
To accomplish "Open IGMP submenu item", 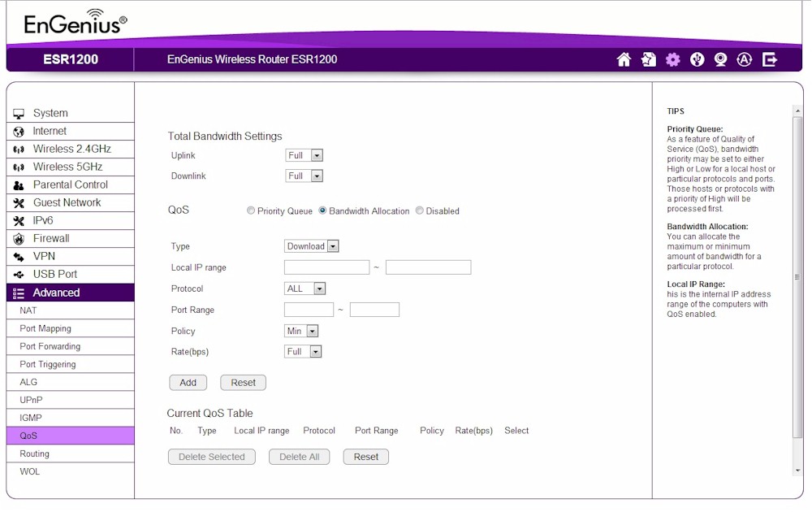I will [71, 418].
